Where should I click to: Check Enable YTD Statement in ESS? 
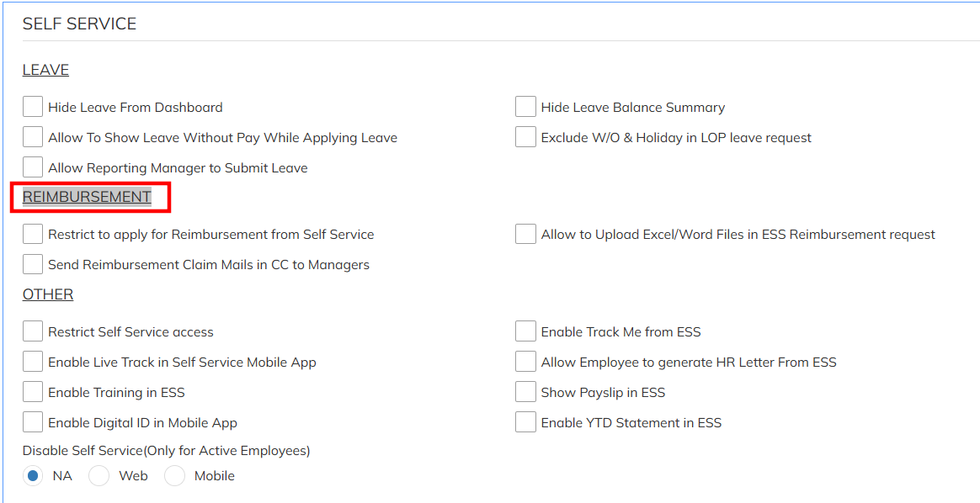tap(525, 422)
